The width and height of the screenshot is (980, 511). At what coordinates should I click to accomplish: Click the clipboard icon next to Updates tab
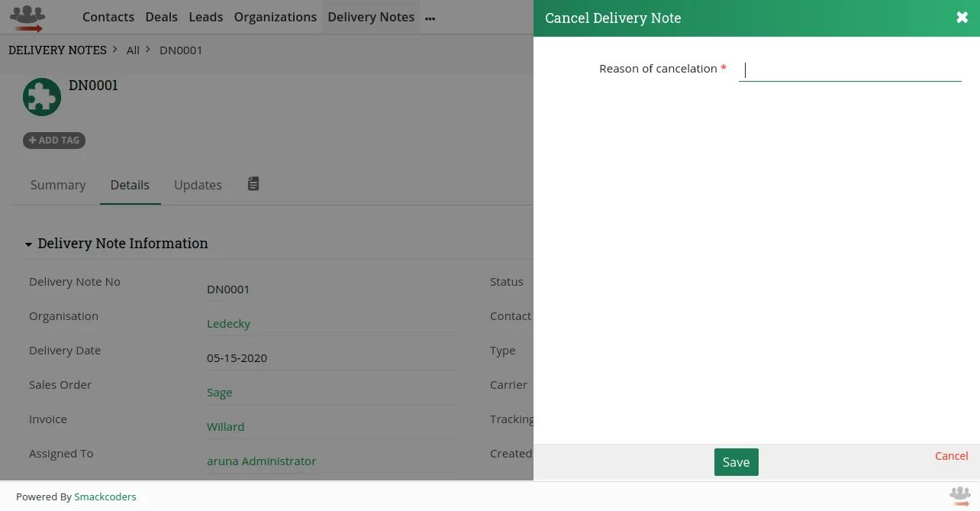coord(253,183)
